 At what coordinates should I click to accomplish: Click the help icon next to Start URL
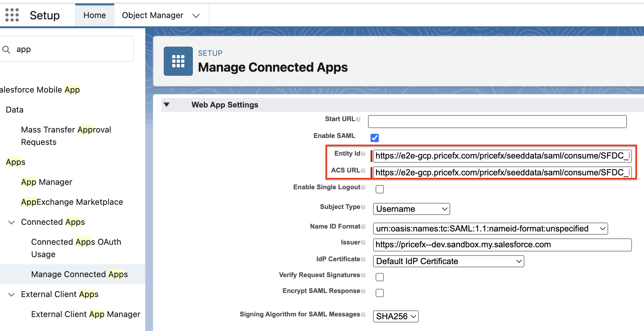[358, 119]
